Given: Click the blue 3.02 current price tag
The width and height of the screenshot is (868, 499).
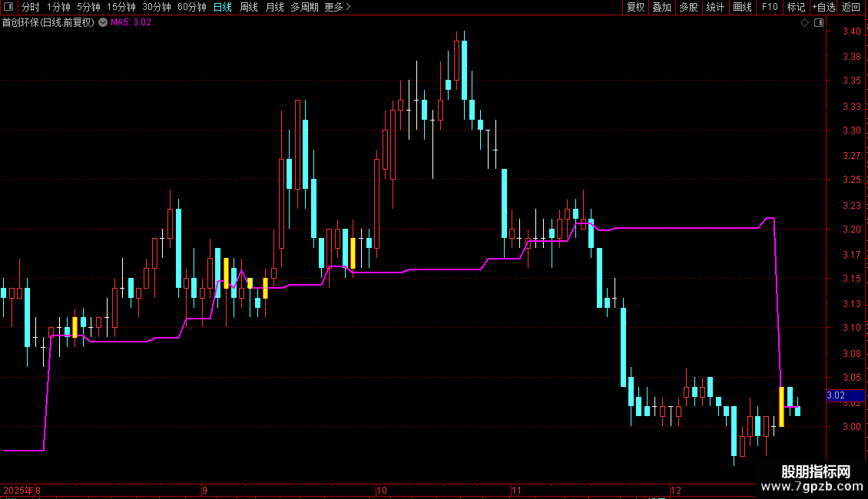Looking at the screenshot, I should click(x=845, y=395).
